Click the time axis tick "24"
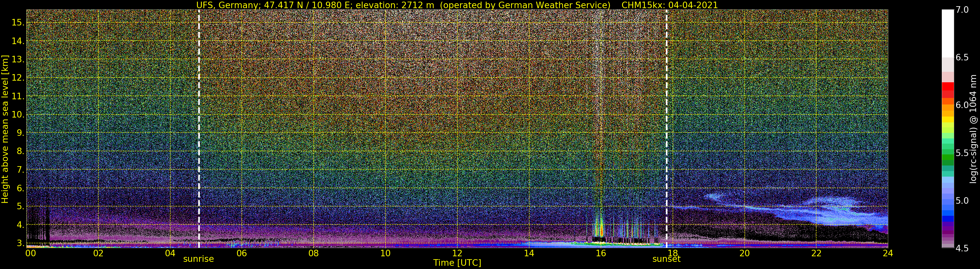 pos(888,253)
